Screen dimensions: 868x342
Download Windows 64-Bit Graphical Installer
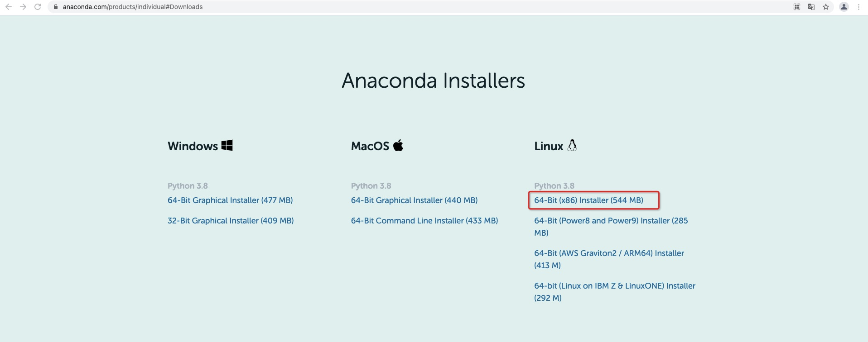point(230,200)
